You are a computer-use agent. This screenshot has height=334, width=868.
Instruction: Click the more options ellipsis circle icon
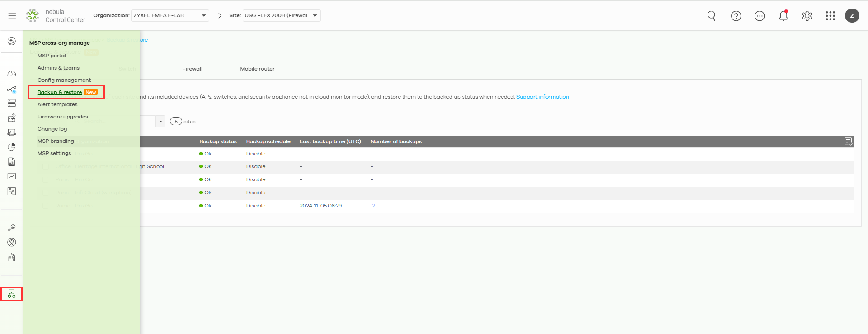click(x=760, y=16)
